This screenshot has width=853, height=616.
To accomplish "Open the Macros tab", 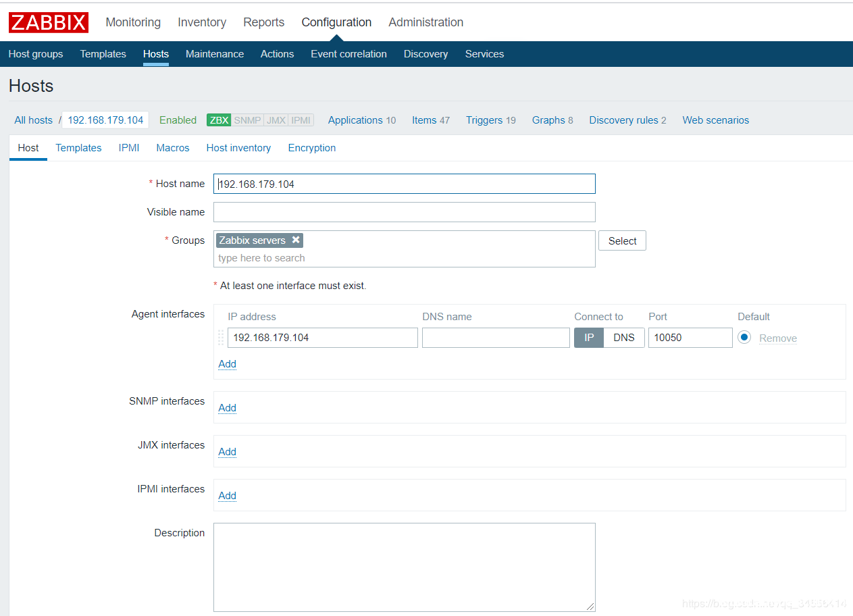I will coord(172,147).
